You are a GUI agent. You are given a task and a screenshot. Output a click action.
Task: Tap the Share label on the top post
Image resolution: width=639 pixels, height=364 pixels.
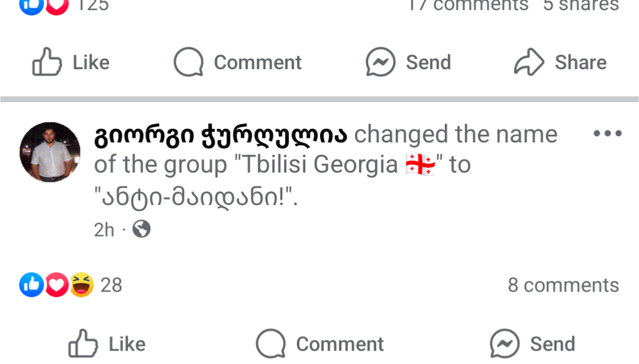pyautogui.click(x=580, y=62)
